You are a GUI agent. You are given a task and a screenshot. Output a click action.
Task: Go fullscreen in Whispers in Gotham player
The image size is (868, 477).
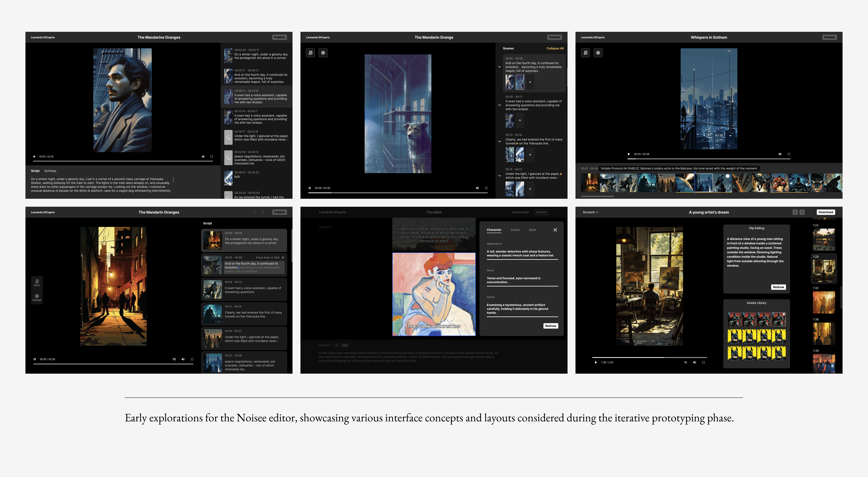point(789,154)
